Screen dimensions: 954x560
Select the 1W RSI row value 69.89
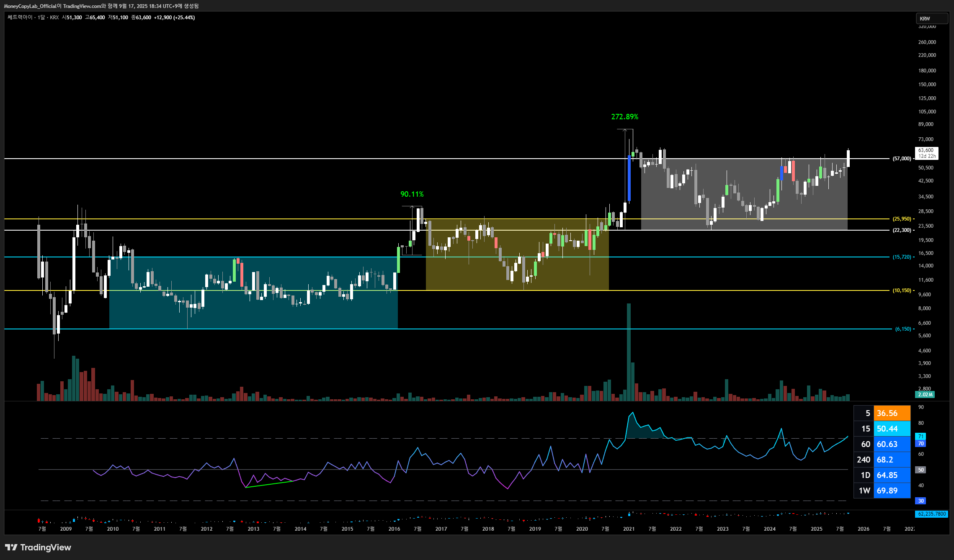pos(892,491)
